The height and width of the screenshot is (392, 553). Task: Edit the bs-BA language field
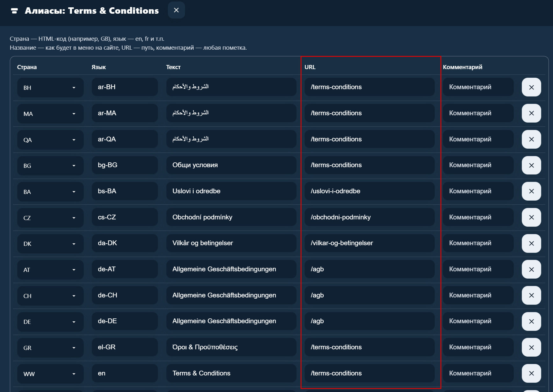pos(125,191)
